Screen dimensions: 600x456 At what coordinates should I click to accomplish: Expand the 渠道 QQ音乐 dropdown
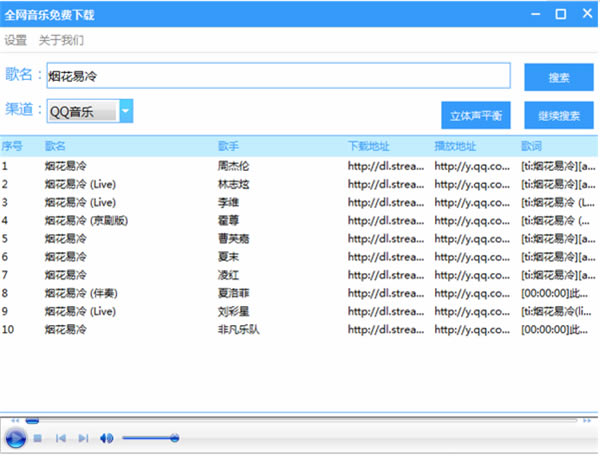pos(126,113)
